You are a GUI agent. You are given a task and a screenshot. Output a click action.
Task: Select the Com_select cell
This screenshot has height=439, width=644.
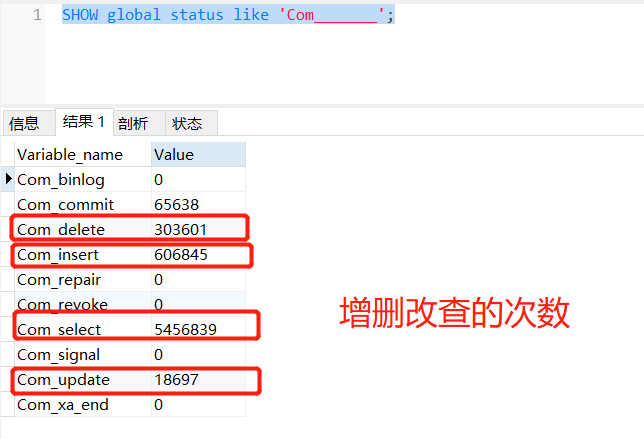[83, 329]
